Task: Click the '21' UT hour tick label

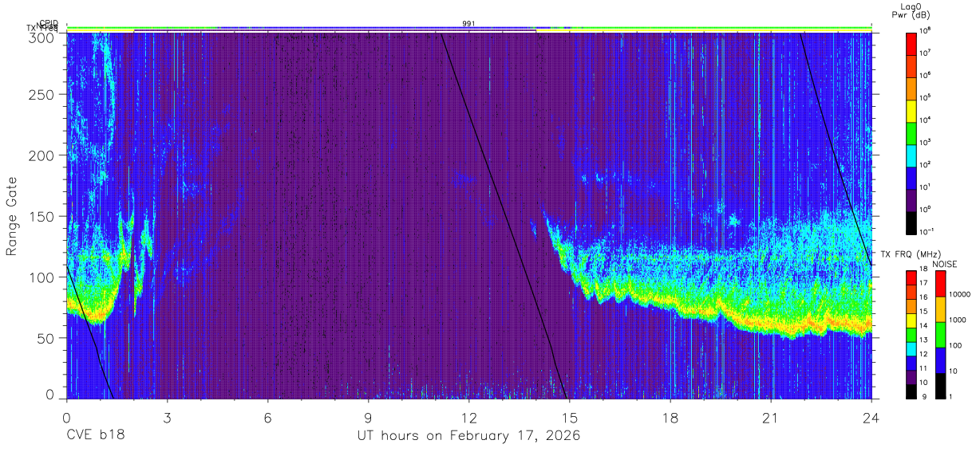Action: tap(771, 418)
